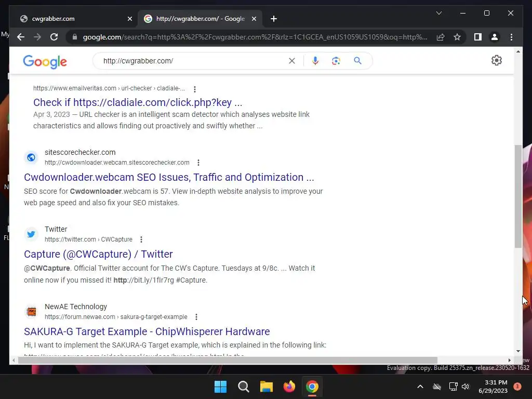Click Chrome icon in the taskbar

tap(312, 387)
